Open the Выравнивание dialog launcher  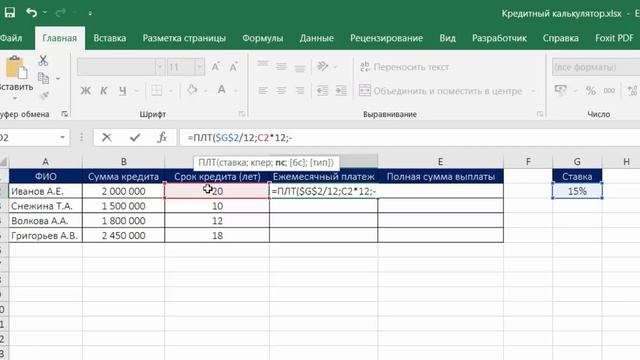tap(540, 114)
